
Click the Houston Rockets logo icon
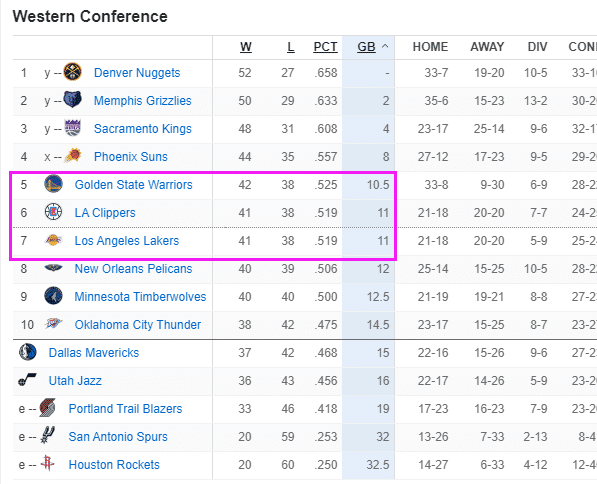[47, 463]
